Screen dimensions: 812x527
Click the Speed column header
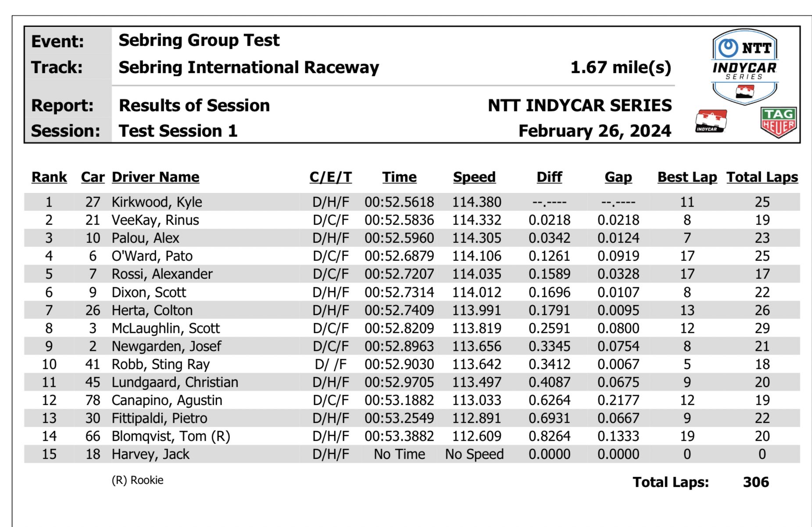click(x=474, y=177)
